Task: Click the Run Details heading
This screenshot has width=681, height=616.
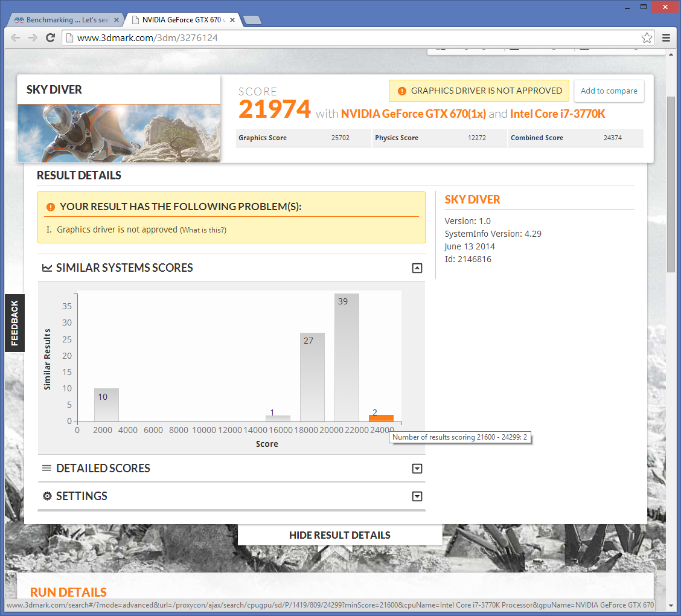Action: (68, 592)
